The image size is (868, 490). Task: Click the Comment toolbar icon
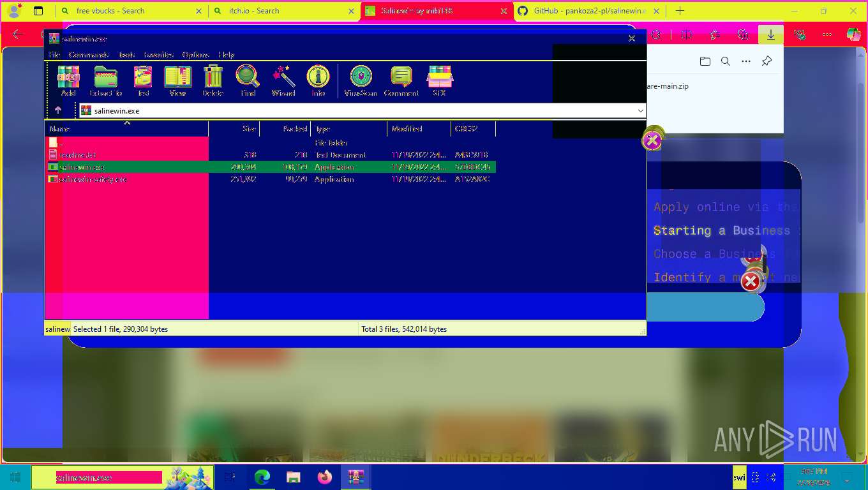pos(401,81)
